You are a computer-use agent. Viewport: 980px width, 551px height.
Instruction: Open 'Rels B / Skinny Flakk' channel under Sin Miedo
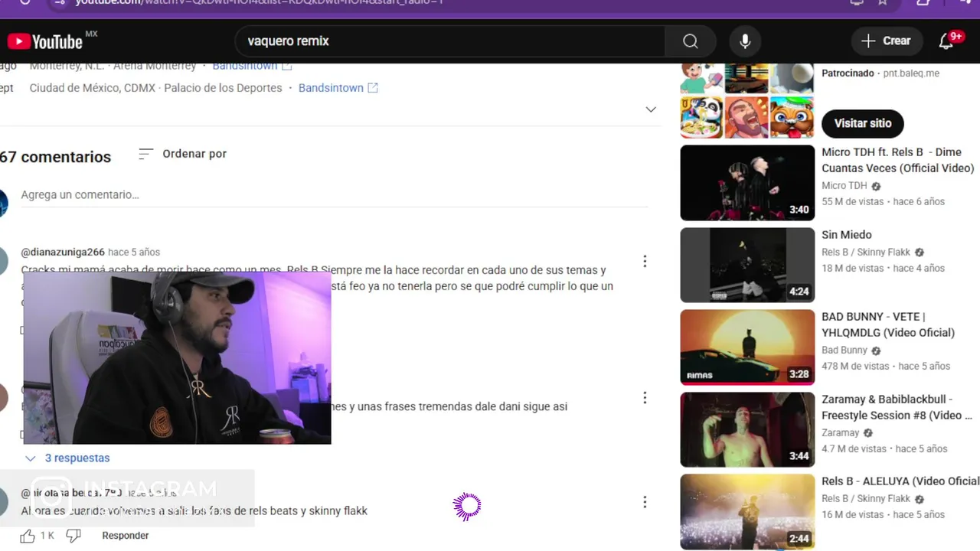866,253
